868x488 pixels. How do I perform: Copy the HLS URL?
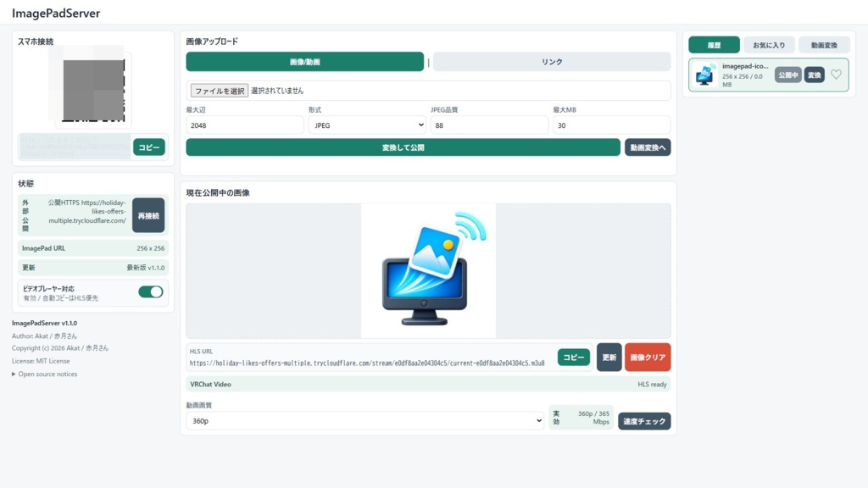574,358
